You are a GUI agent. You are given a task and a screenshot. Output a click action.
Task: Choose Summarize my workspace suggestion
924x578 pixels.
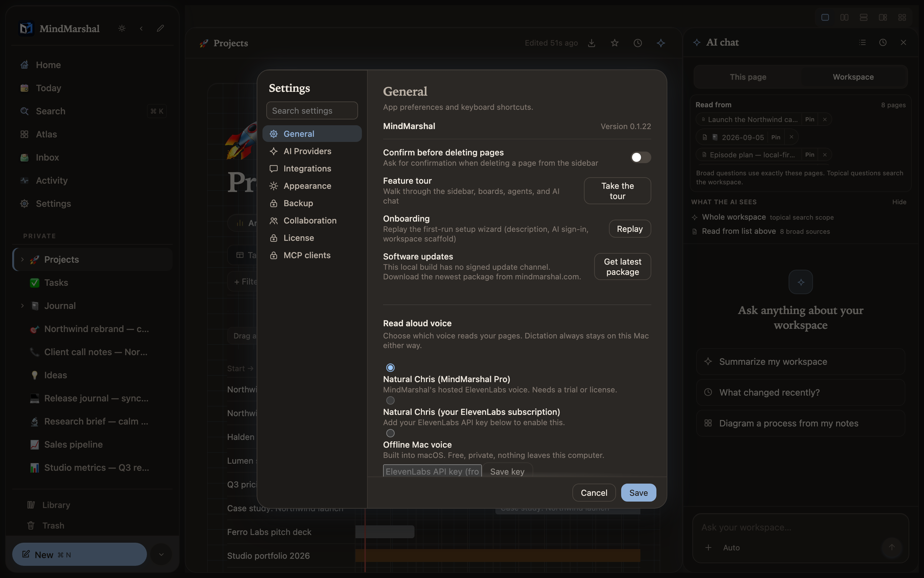(800, 362)
